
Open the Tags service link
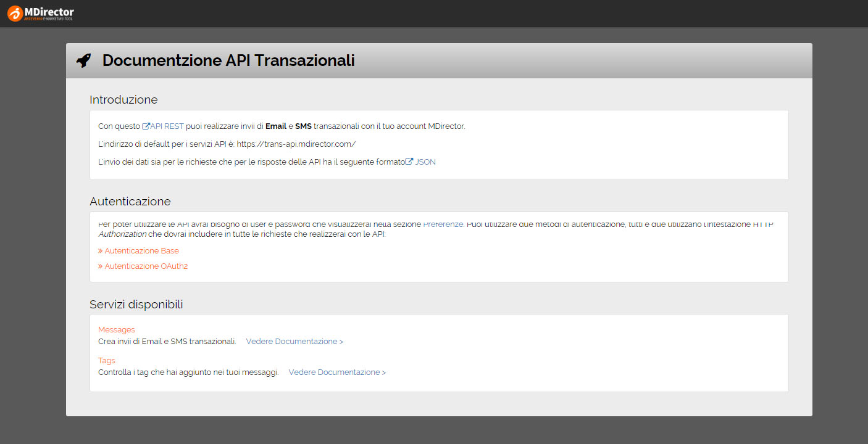click(x=107, y=361)
